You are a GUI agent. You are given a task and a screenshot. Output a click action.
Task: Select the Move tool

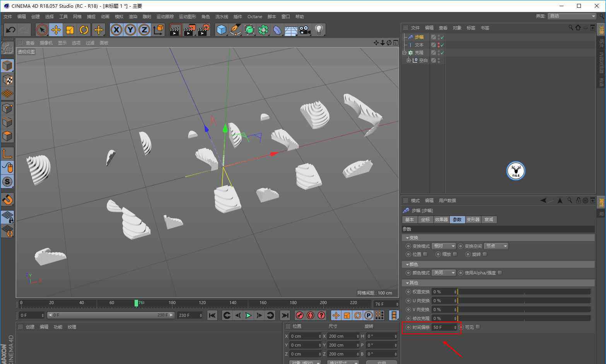point(56,30)
